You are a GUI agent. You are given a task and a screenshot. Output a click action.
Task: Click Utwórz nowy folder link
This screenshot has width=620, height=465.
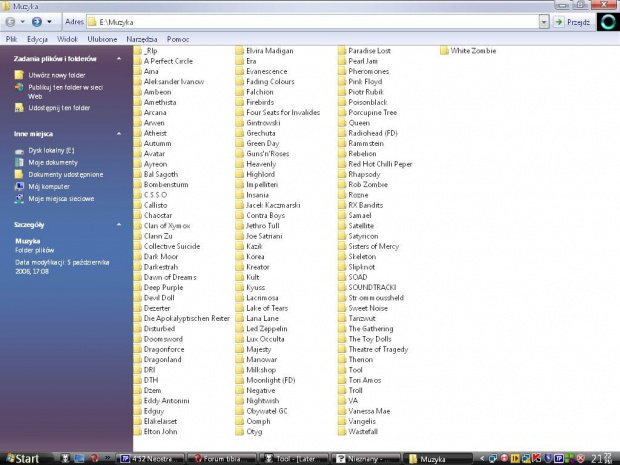[x=57, y=75]
